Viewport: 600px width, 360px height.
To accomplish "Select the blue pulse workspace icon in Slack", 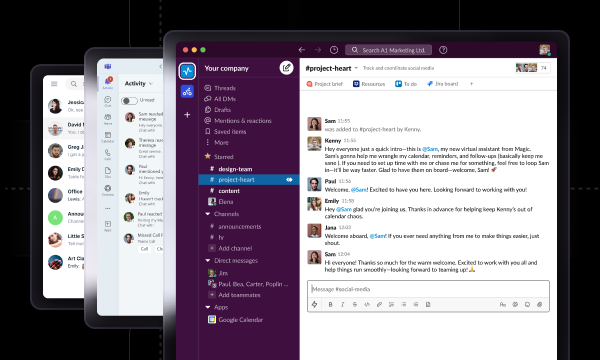I will (x=187, y=71).
